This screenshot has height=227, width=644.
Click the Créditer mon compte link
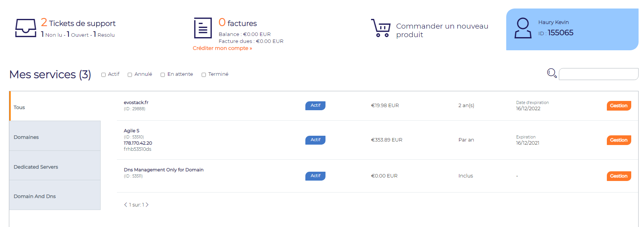pos(222,48)
